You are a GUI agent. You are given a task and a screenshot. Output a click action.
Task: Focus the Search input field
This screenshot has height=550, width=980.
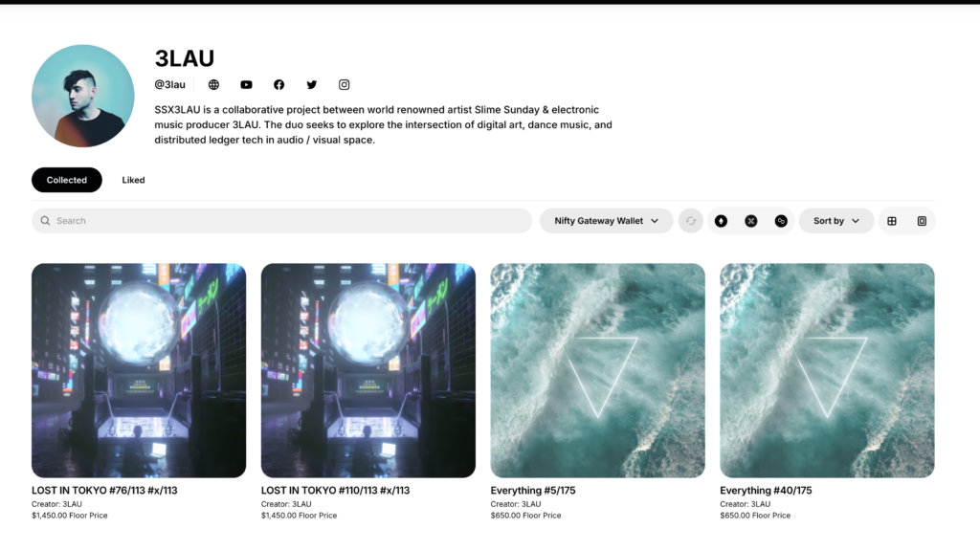click(x=282, y=221)
